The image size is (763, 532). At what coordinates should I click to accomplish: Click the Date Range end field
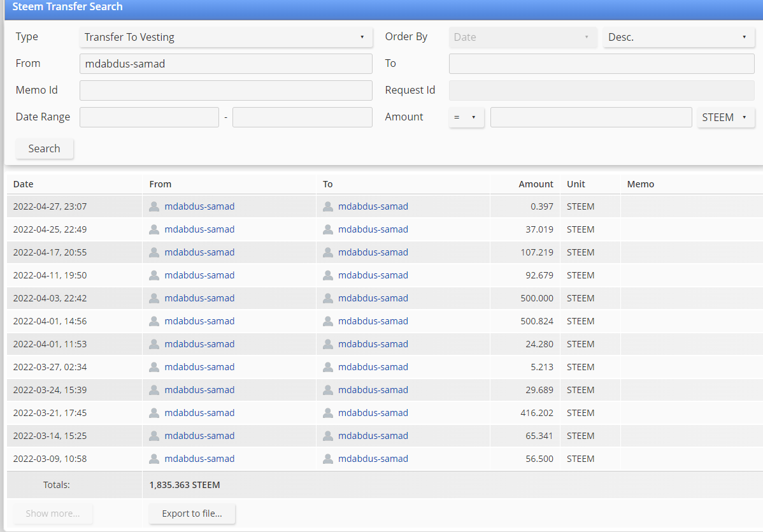tap(302, 117)
